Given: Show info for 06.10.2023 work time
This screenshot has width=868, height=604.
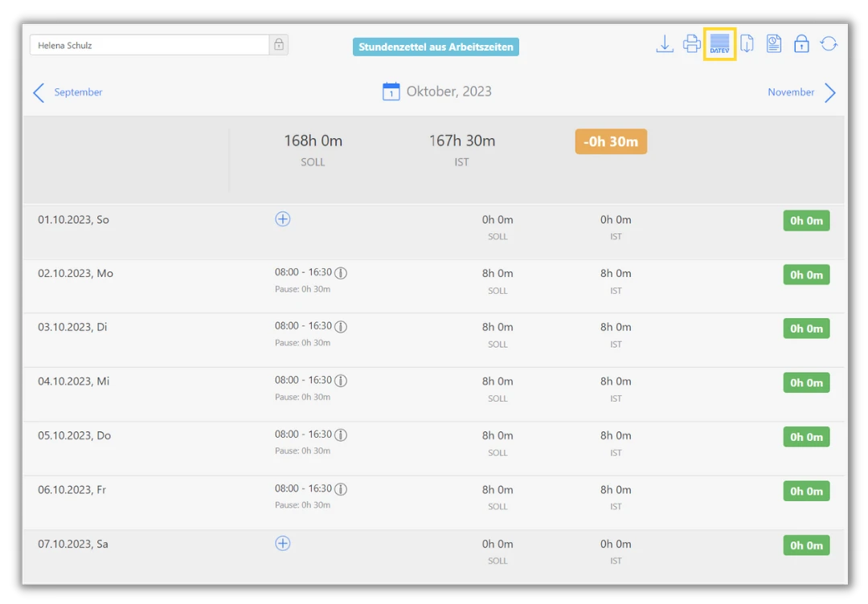Looking at the screenshot, I should click(x=341, y=489).
